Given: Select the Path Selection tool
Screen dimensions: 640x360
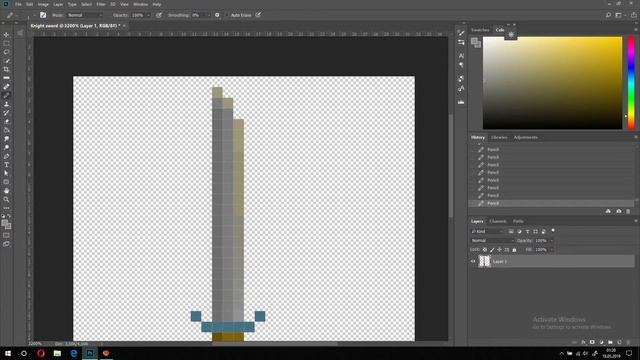Looking at the screenshot, I should [x=6, y=173].
